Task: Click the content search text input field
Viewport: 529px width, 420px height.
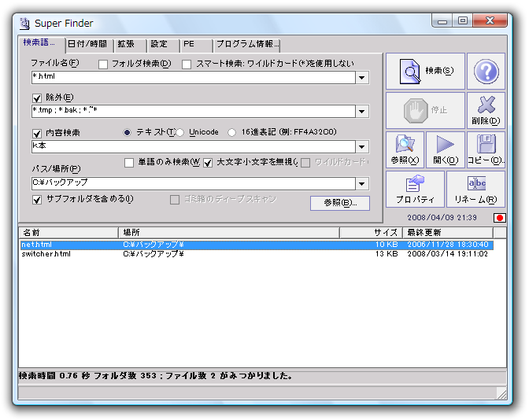Action: pos(194,147)
